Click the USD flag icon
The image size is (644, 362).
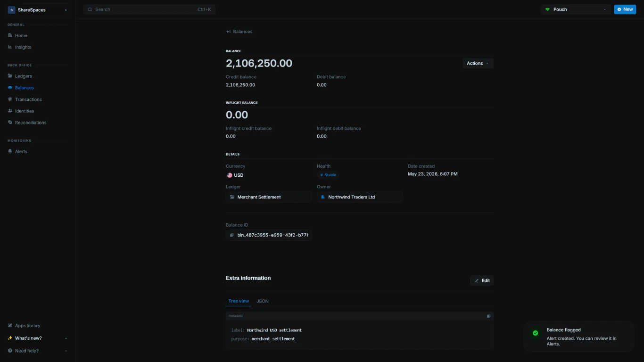[x=230, y=175]
